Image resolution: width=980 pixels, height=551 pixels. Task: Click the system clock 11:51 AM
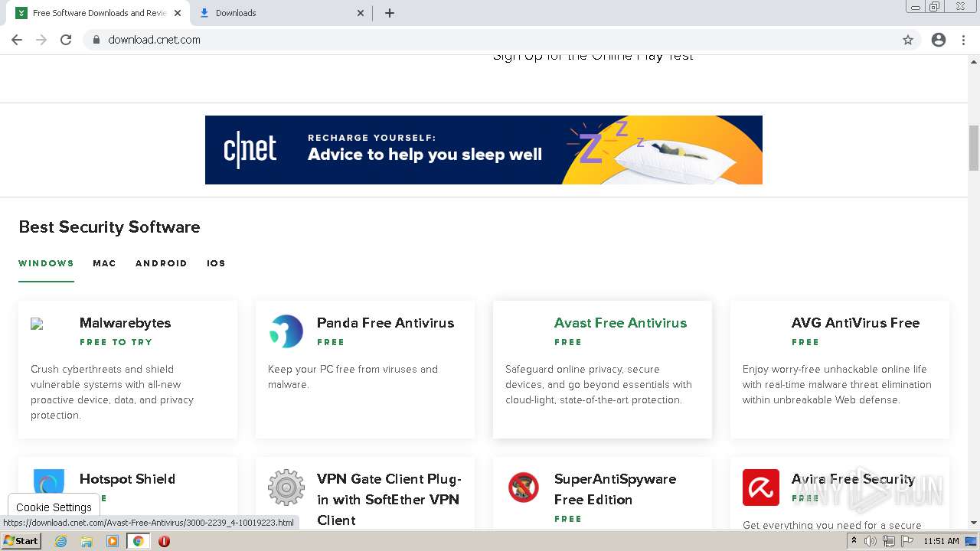[x=941, y=541]
